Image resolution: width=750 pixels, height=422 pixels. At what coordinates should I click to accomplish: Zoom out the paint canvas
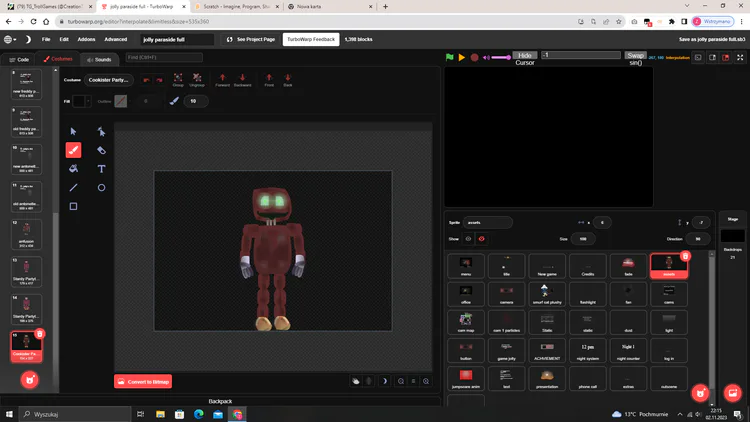pos(401,381)
